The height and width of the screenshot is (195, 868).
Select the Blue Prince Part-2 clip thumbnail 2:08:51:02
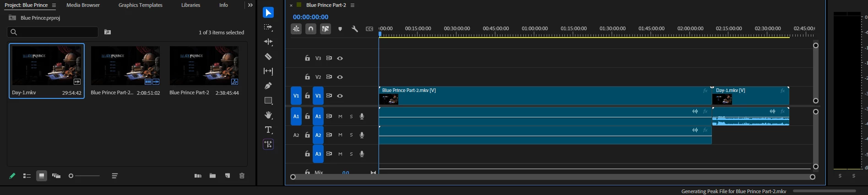[125, 65]
